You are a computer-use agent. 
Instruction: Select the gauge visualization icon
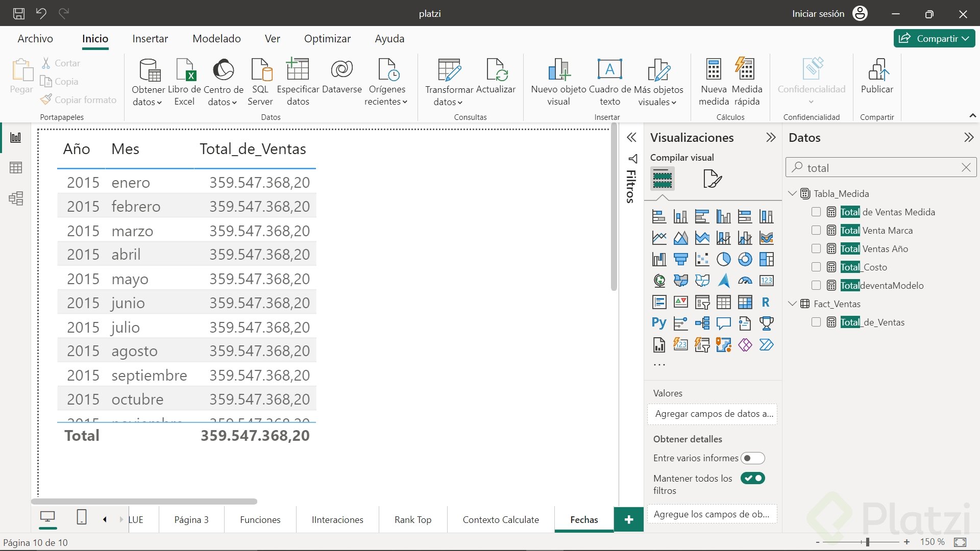point(745,281)
